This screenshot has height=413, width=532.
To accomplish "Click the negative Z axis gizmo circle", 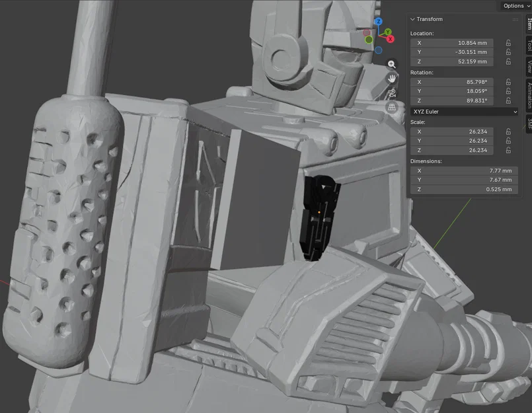I will pos(379,50).
